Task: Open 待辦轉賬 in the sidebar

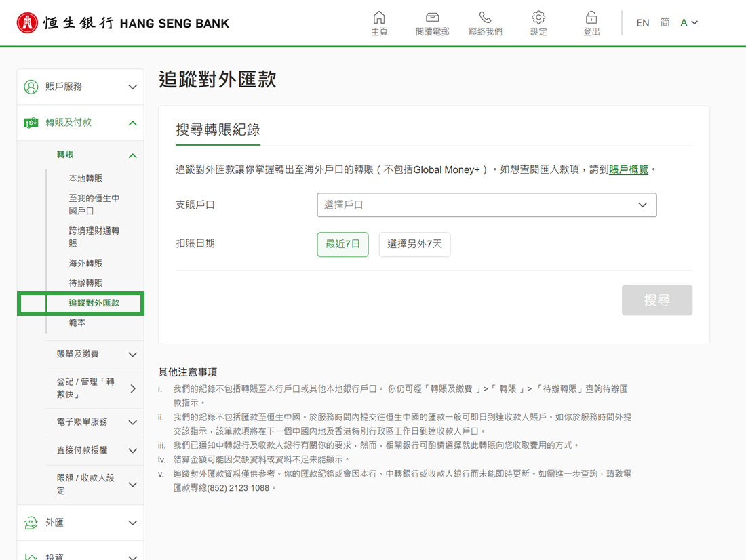Action: 85,283
